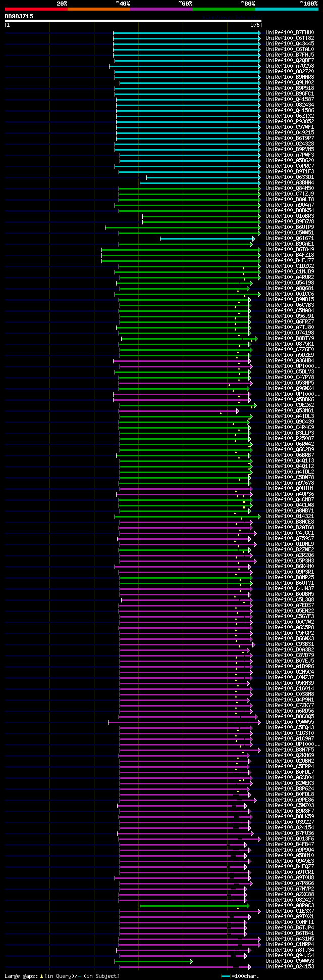Screen dimensions: 323x980
Task: Click the short cyan alignment bar for UniRef100_Q6I671
Action: (207, 239)
